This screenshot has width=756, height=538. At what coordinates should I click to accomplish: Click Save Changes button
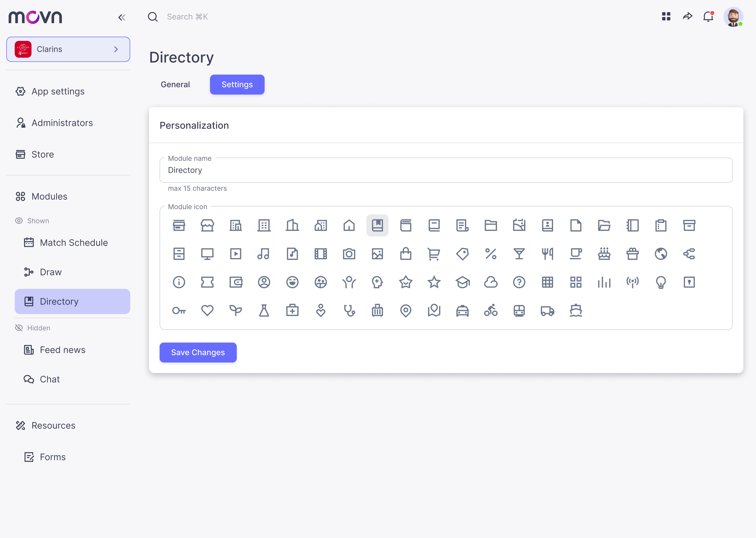pyautogui.click(x=198, y=353)
